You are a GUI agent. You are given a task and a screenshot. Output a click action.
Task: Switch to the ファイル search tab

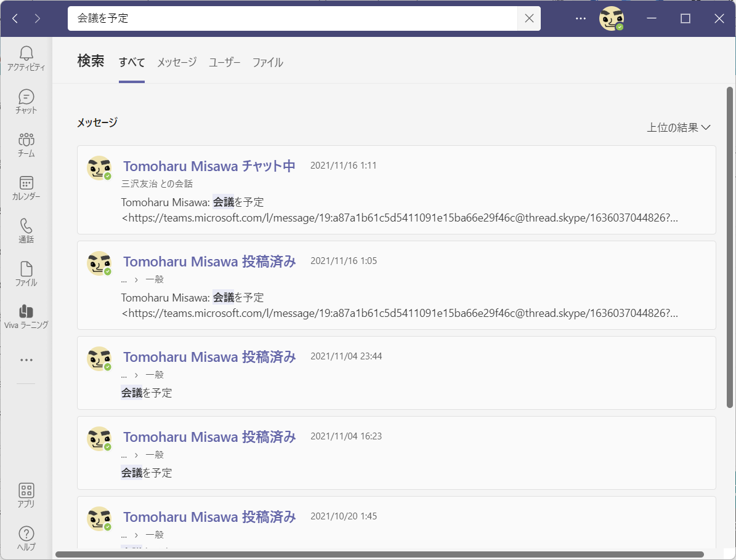[x=267, y=62]
